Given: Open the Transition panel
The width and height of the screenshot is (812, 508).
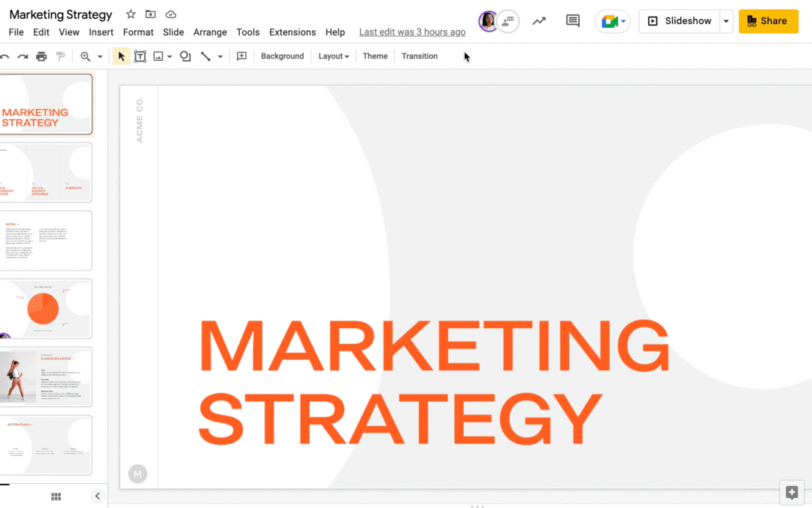Looking at the screenshot, I should pyautogui.click(x=420, y=56).
